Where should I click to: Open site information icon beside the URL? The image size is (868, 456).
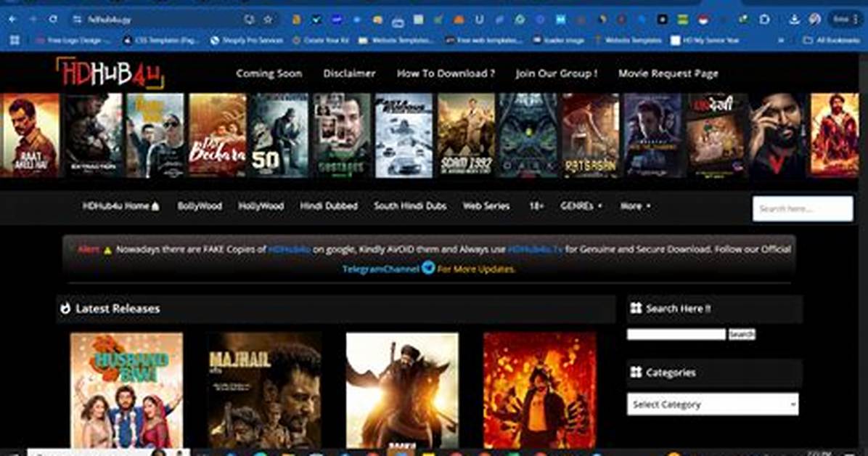click(77, 20)
